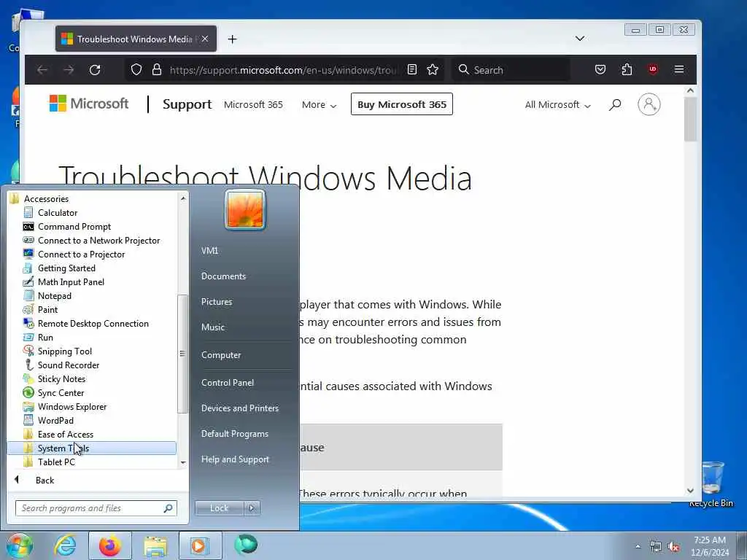Open Firefox tracking protection shield

tap(136, 70)
